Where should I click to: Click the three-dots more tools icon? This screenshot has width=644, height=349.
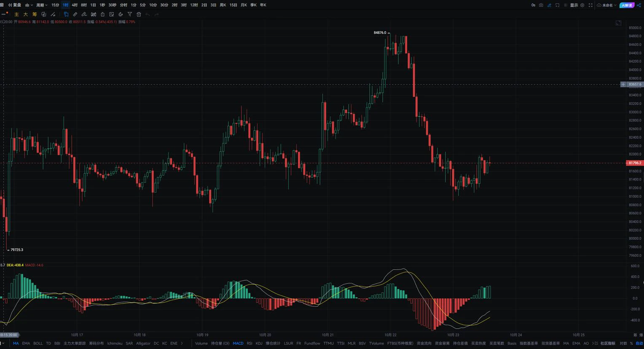pyautogui.click(x=4, y=14)
